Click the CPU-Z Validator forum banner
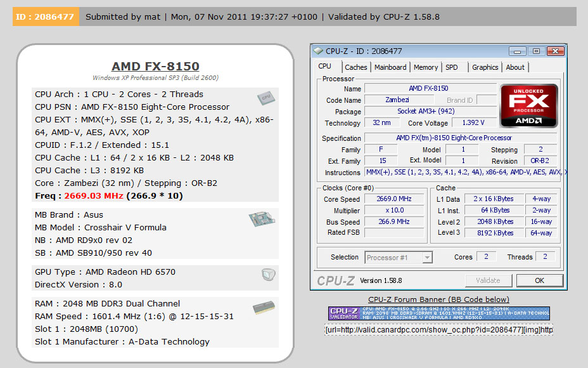This screenshot has width=588, height=368. [438, 313]
